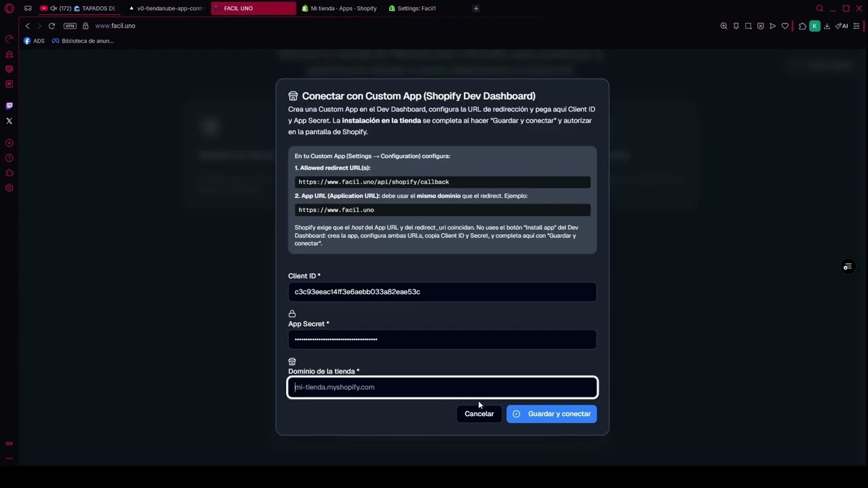Switch to the v0-tiendanube-app tab
Screen dimensions: 868x488
tap(166, 8)
